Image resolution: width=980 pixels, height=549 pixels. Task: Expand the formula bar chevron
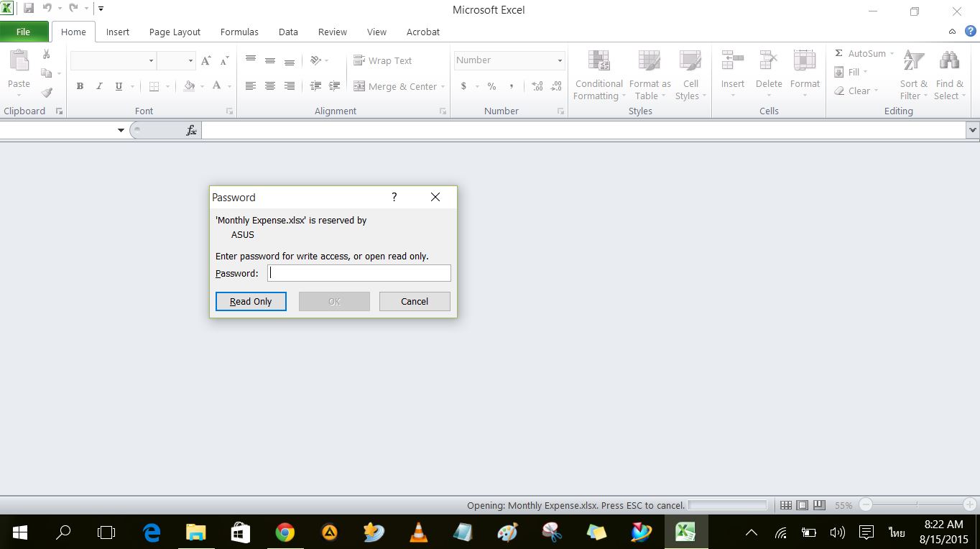click(973, 130)
